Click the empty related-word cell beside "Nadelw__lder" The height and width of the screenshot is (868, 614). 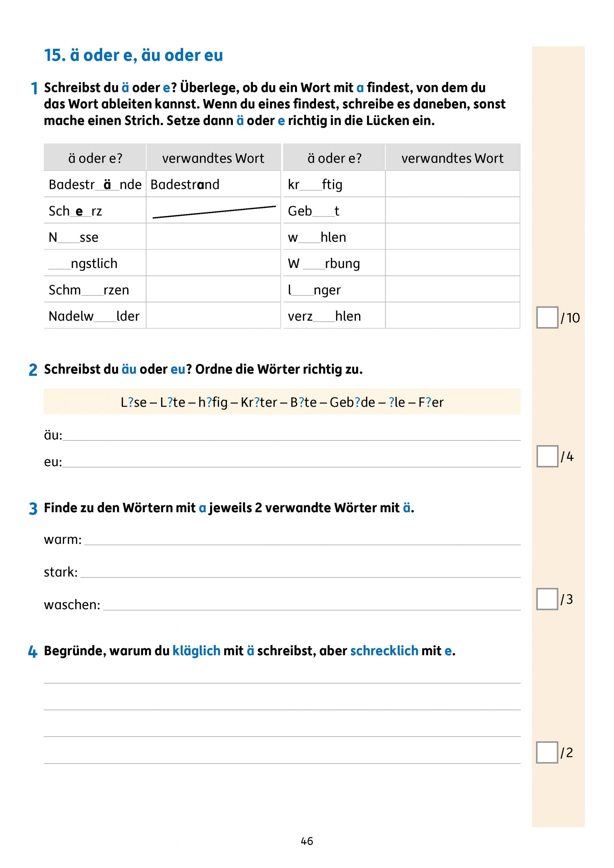213,316
